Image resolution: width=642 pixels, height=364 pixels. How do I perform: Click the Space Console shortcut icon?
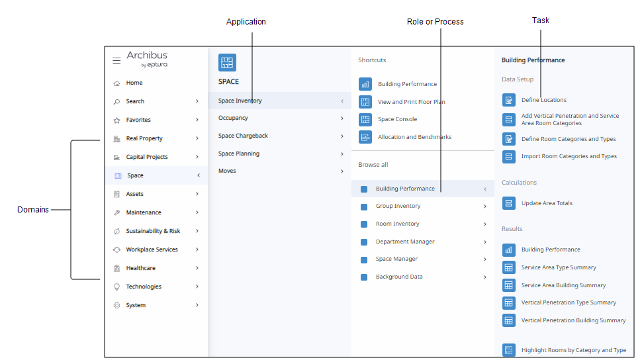(365, 120)
